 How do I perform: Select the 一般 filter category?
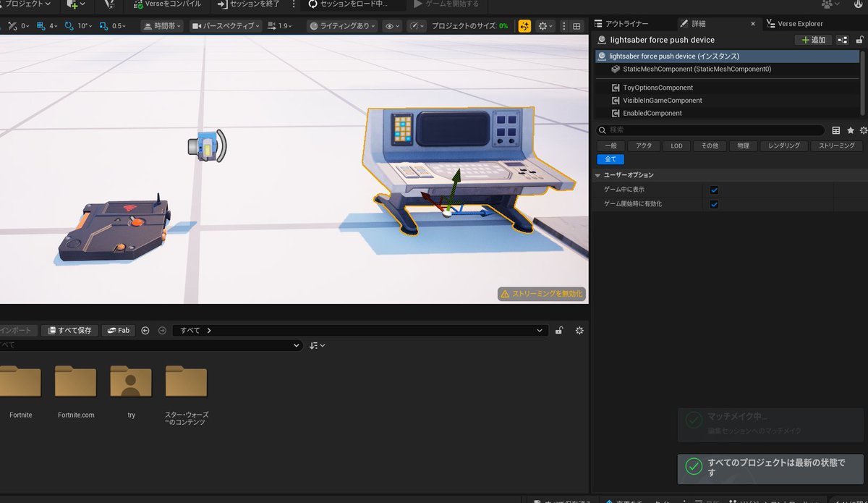(x=610, y=145)
